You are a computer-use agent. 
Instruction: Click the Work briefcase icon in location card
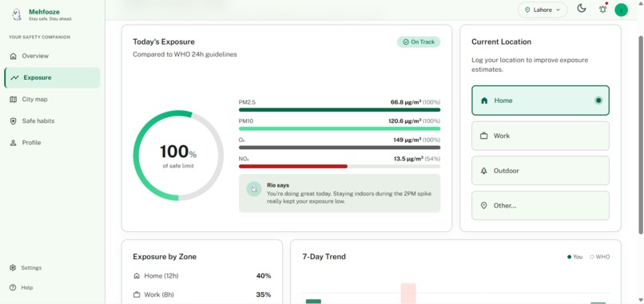click(x=484, y=136)
